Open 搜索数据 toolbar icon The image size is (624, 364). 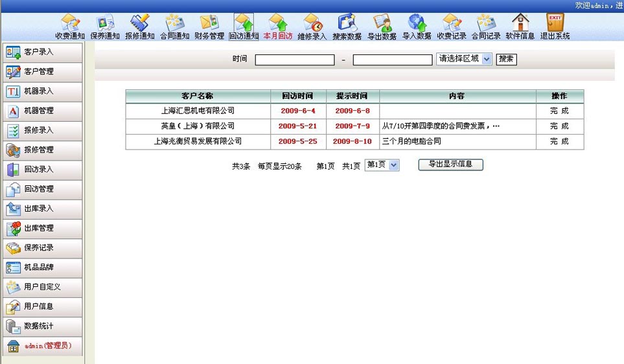tap(347, 27)
